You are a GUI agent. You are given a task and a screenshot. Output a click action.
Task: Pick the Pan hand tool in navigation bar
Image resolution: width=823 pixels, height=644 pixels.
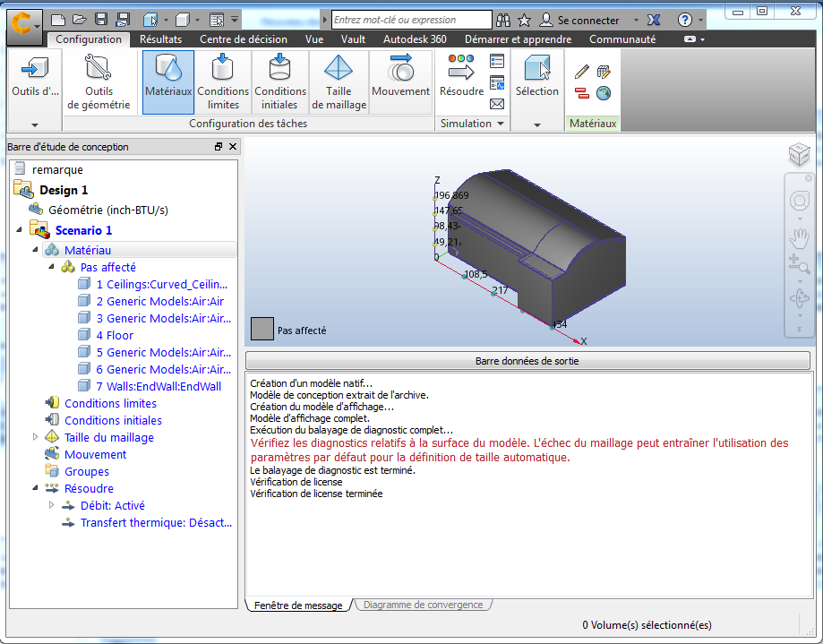tap(798, 234)
